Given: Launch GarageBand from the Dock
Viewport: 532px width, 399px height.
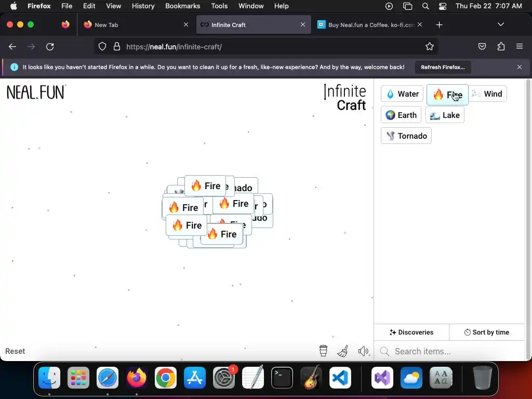Looking at the screenshot, I should pos(311,377).
